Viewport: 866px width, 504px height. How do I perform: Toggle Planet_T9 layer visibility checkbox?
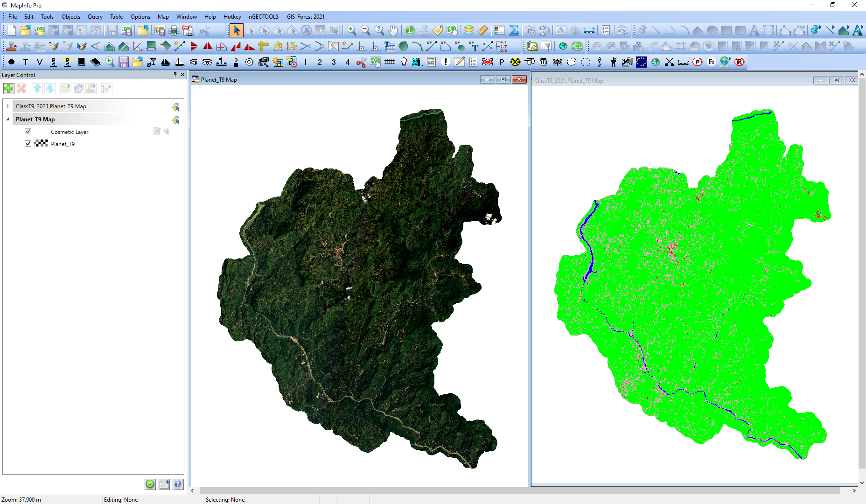(x=28, y=144)
